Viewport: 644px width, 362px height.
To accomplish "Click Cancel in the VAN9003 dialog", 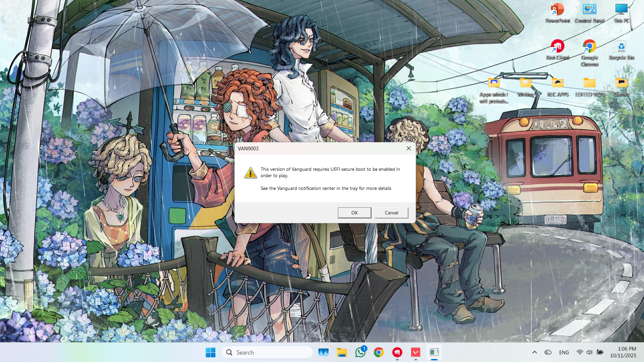I will click(391, 213).
